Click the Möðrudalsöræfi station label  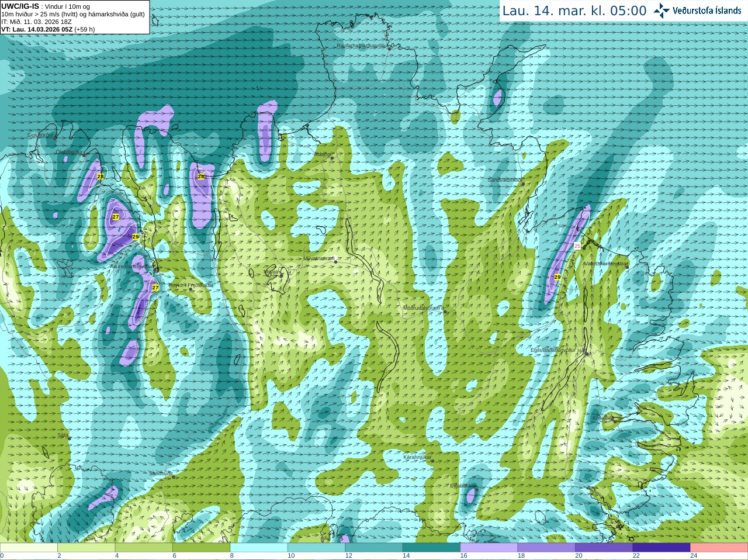[424, 308]
